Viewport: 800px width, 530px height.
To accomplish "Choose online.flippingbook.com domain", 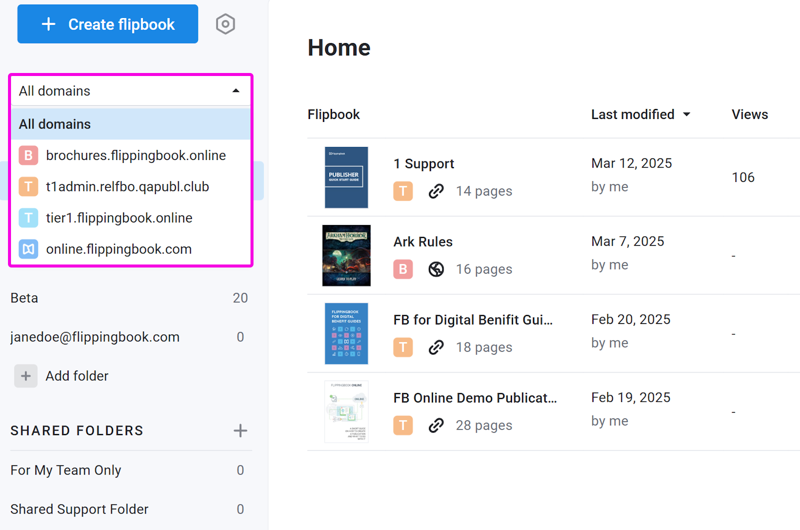I will [131, 249].
